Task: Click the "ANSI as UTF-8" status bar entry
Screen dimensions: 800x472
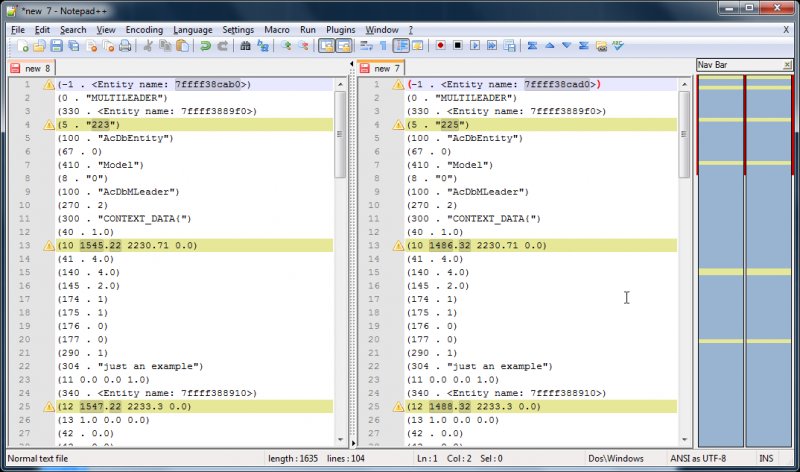Action: coord(698,458)
